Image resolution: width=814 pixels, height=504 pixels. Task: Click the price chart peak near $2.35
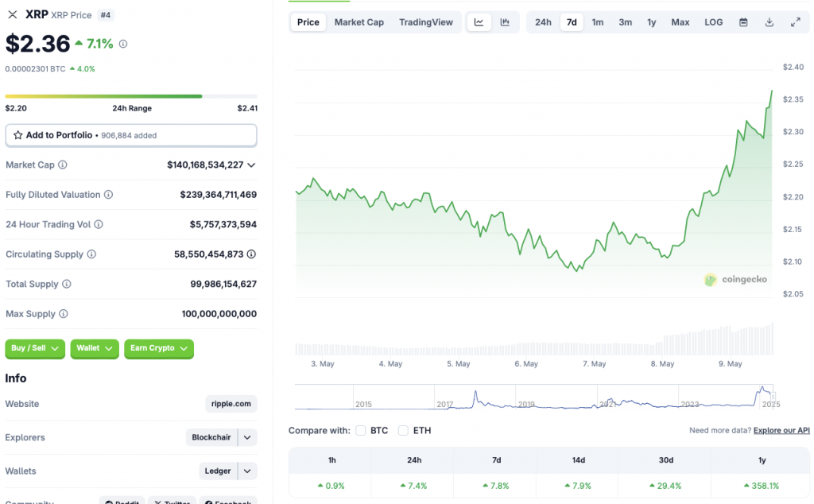(771, 92)
